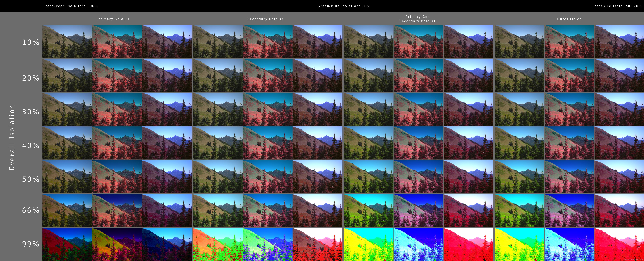This screenshot has width=644, height=261.
Task: Open dark blue Primary Colours thumbnail at 99%
Action: (167, 244)
